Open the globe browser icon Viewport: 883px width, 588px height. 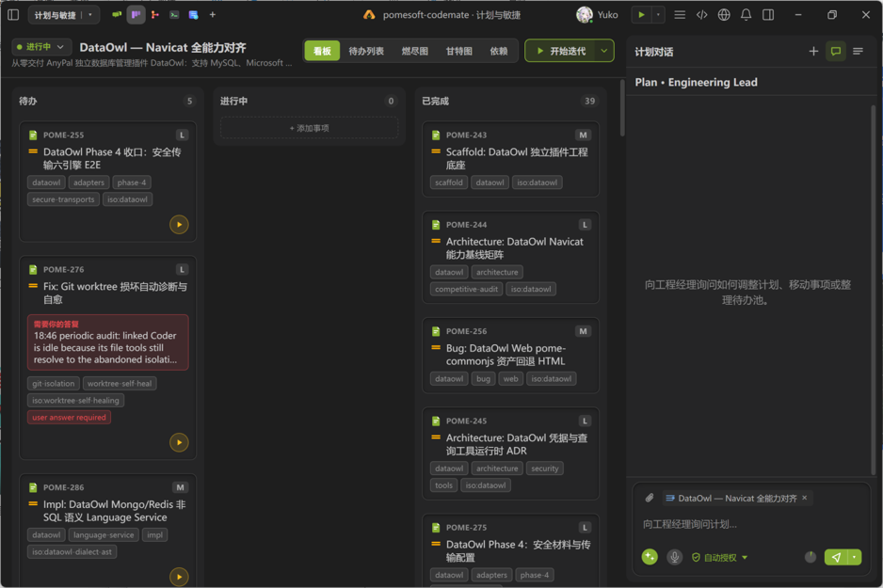[x=724, y=15]
